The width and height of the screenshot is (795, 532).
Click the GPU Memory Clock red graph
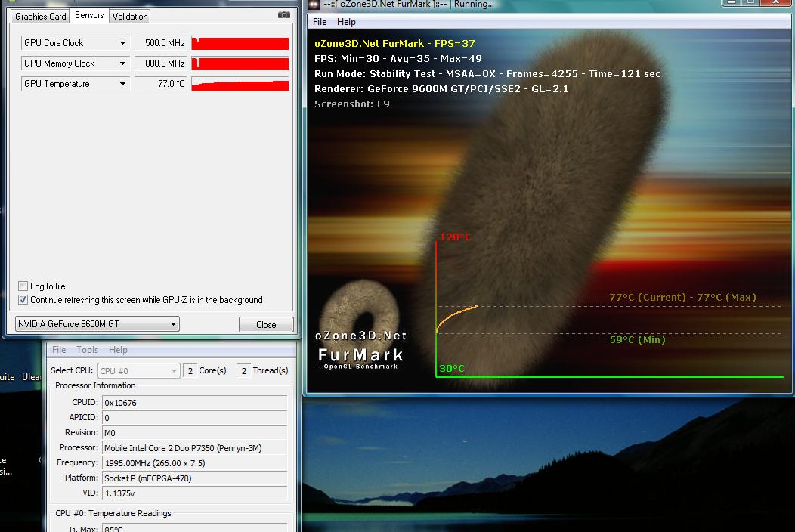(240, 63)
